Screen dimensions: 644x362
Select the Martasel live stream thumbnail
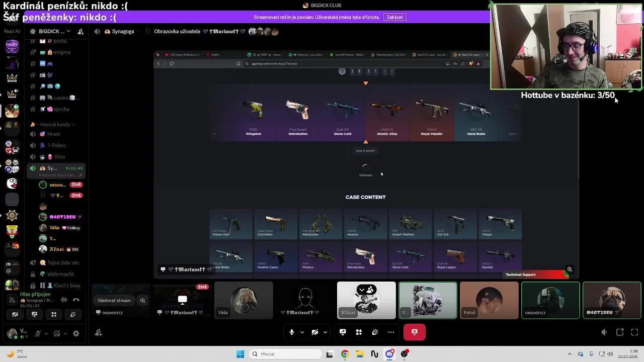(x=182, y=300)
